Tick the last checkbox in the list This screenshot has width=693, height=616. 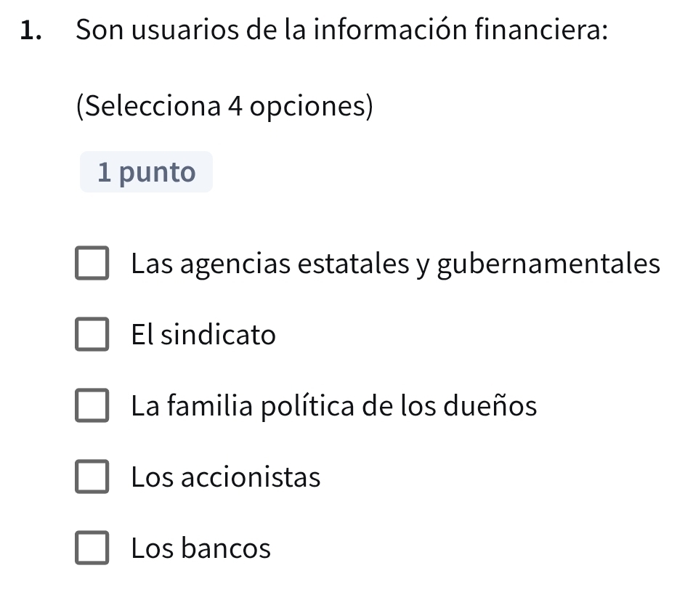pyautogui.click(x=92, y=548)
